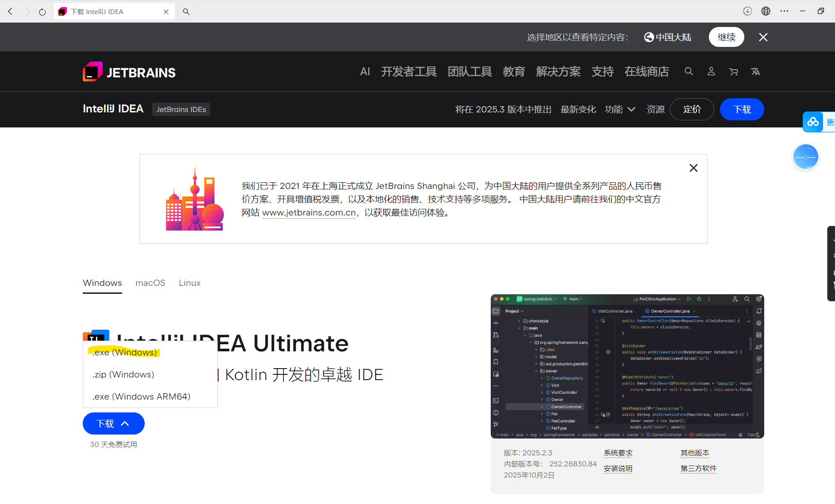Refresh the page with the reload icon
835x504 pixels.
point(42,11)
